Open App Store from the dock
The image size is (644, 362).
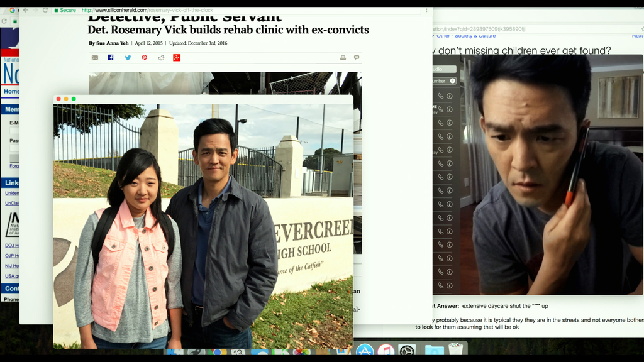[364, 350]
